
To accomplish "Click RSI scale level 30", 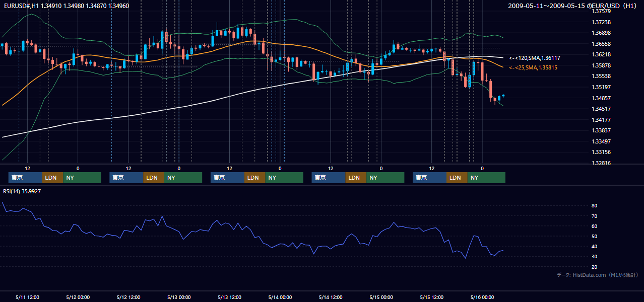I will [595, 257].
